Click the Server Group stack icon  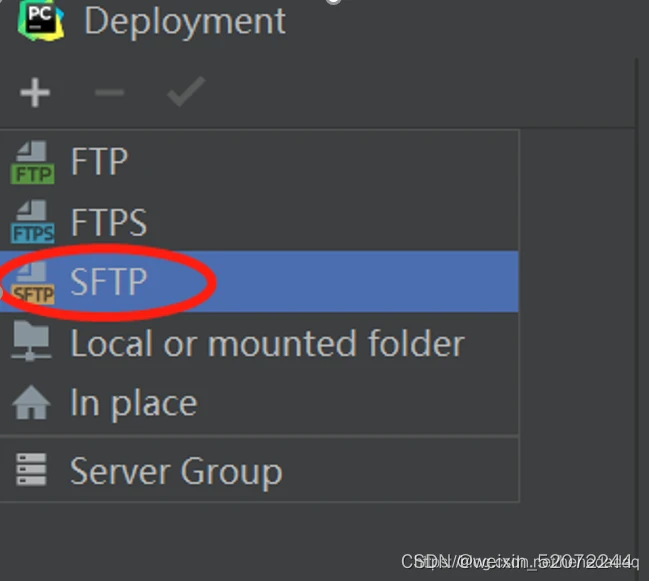tap(31, 469)
